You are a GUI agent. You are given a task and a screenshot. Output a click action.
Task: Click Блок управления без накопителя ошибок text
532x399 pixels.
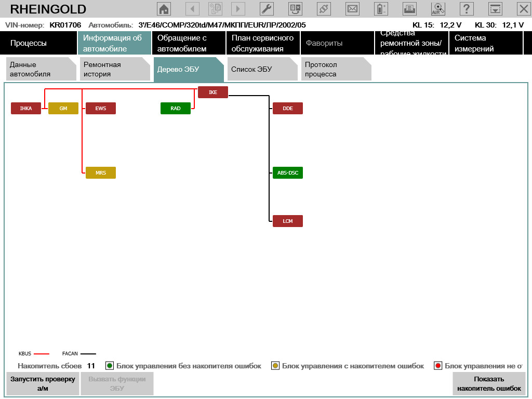189,366
